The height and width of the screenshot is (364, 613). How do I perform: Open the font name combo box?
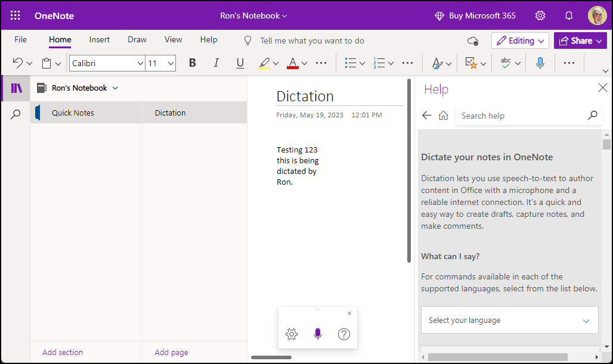click(107, 63)
